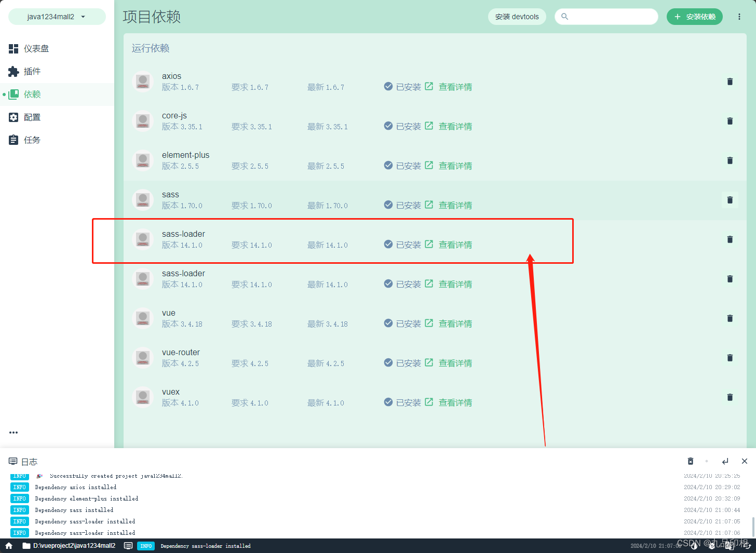View element-plus details via 查看详情

[449, 166]
